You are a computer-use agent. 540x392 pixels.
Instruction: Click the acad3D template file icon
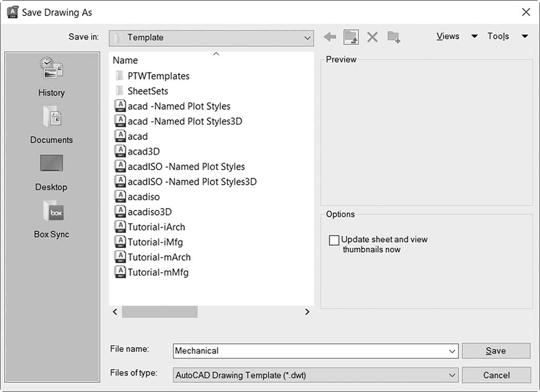coord(120,151)
